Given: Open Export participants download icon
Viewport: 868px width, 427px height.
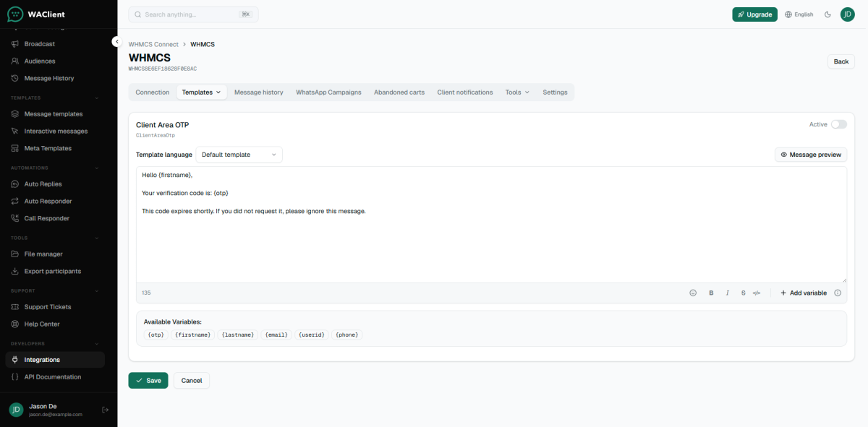Looking at the screenshot, I should [15, 271].
